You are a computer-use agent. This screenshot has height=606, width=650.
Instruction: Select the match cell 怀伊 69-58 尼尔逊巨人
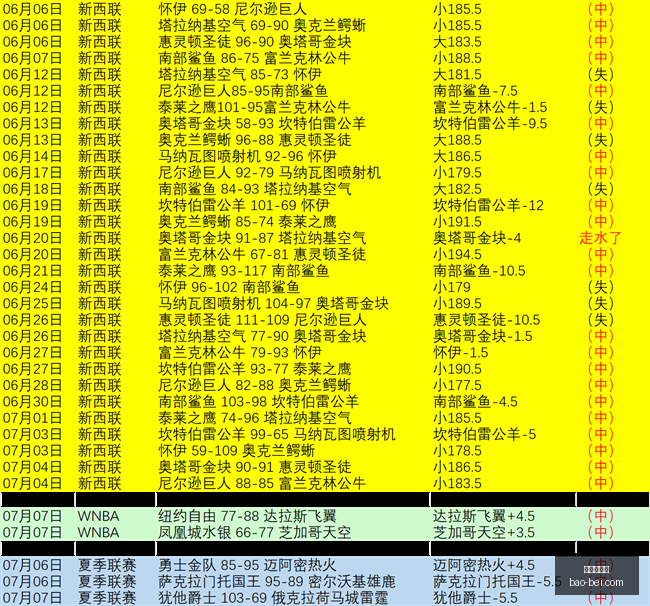(232, 9)
